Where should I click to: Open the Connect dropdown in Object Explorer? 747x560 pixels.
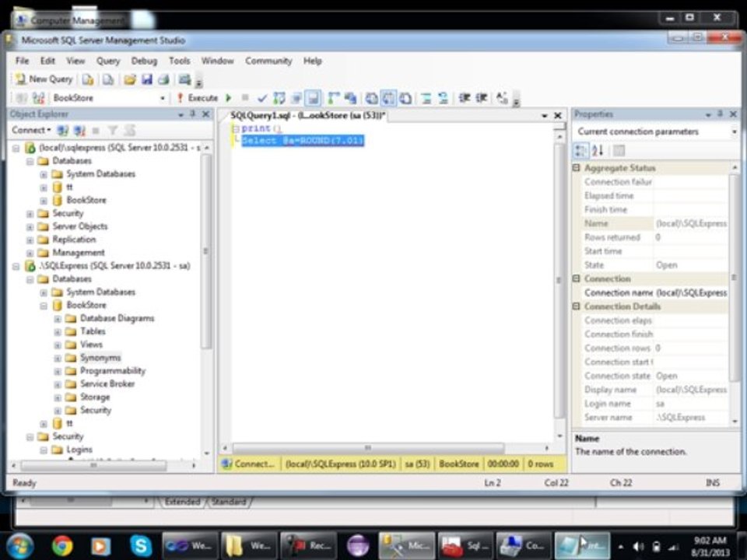click(31, 130)
